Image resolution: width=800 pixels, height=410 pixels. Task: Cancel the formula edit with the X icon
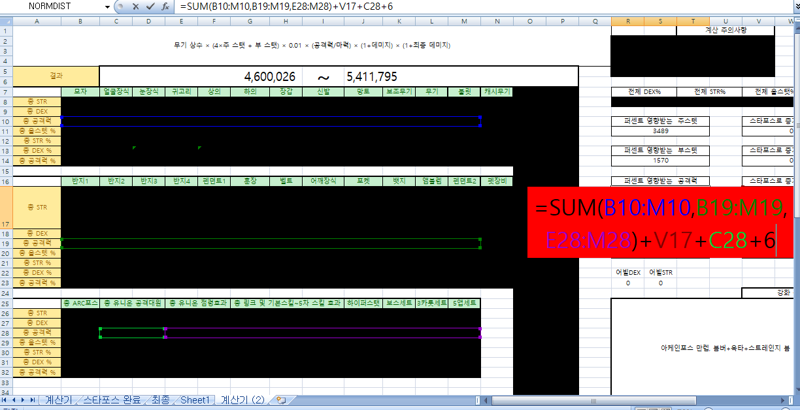135,7
